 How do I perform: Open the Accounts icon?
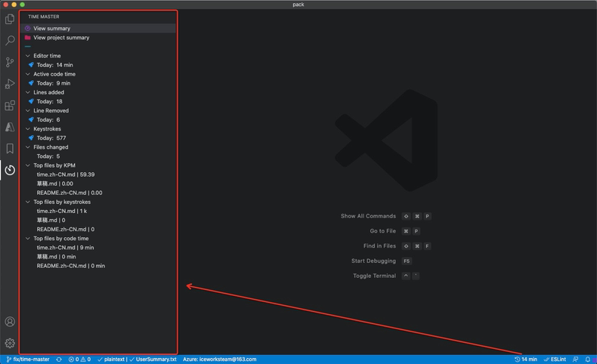(x=10, y=322)
